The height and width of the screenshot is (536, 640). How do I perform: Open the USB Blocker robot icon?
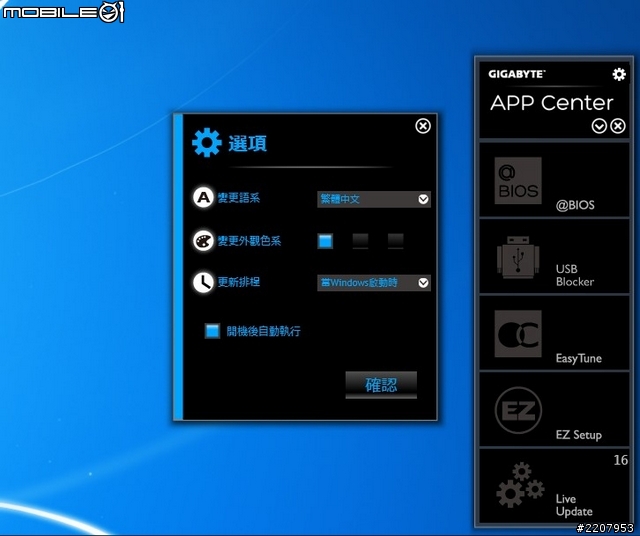pos(518,258)
